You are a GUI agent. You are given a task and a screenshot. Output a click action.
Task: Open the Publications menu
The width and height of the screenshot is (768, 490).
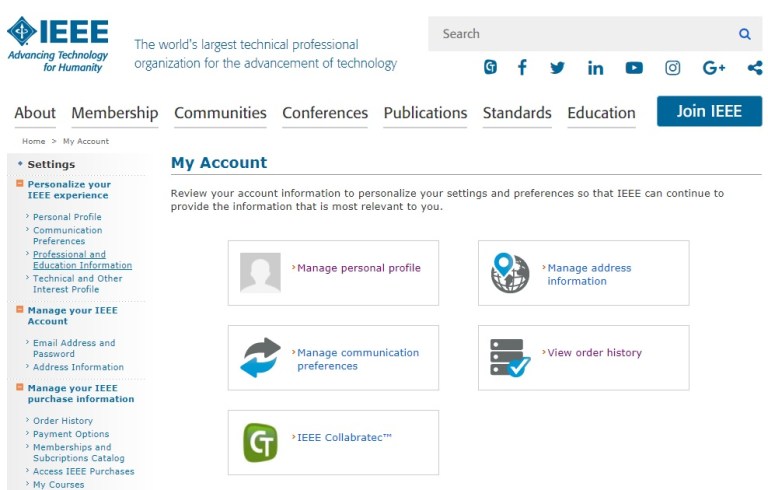click(x=425, y=113)
